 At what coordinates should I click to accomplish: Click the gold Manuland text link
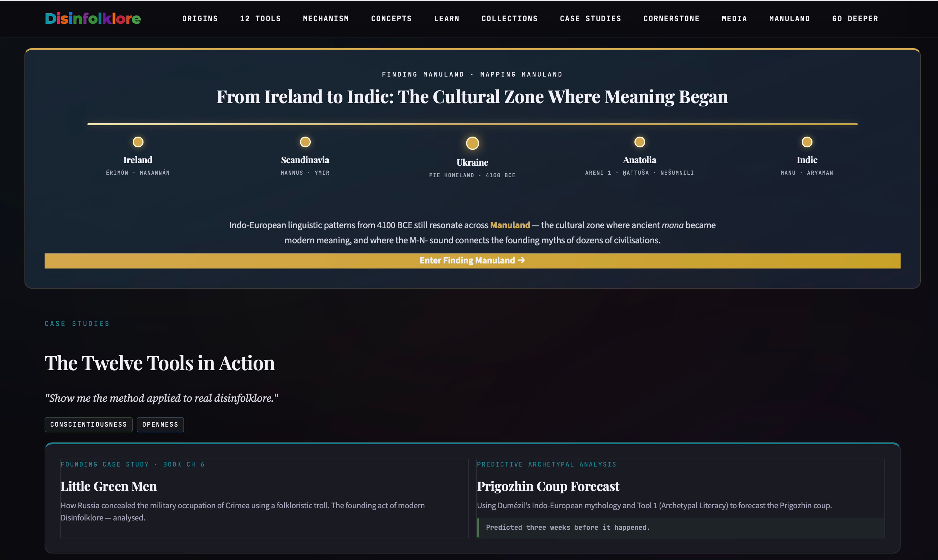tap(510, 225)
